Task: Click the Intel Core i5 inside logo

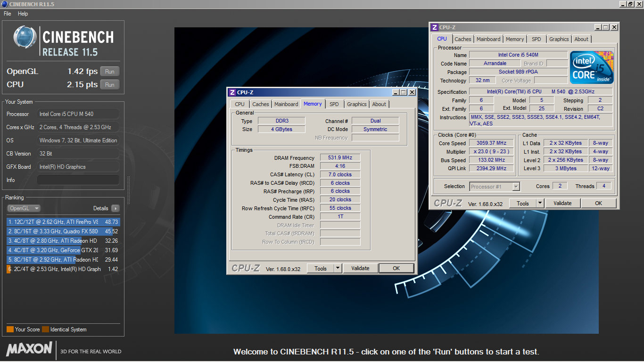Action: 592,67
